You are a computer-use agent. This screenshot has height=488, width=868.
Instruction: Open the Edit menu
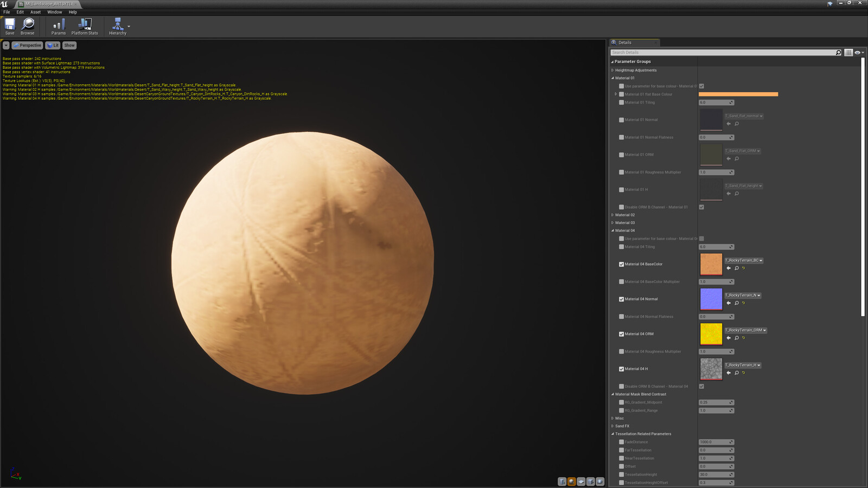tap(20, 12)
